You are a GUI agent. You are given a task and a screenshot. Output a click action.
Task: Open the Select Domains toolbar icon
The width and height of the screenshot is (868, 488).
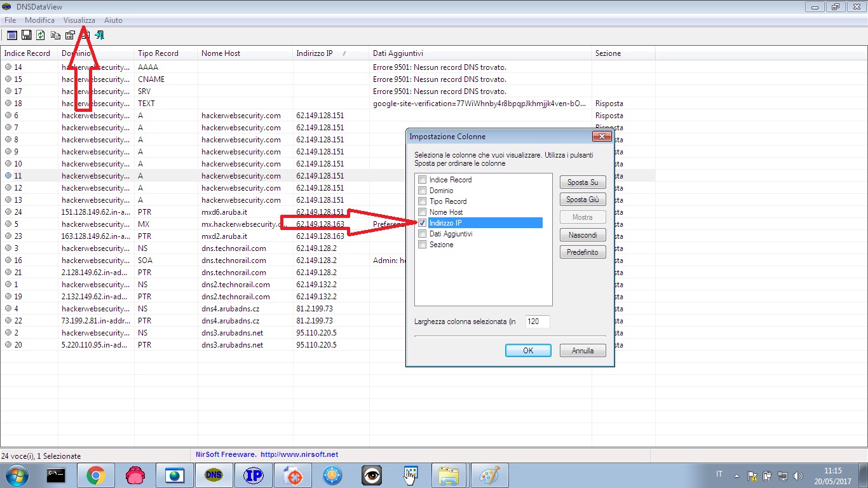tap(11, 36)
